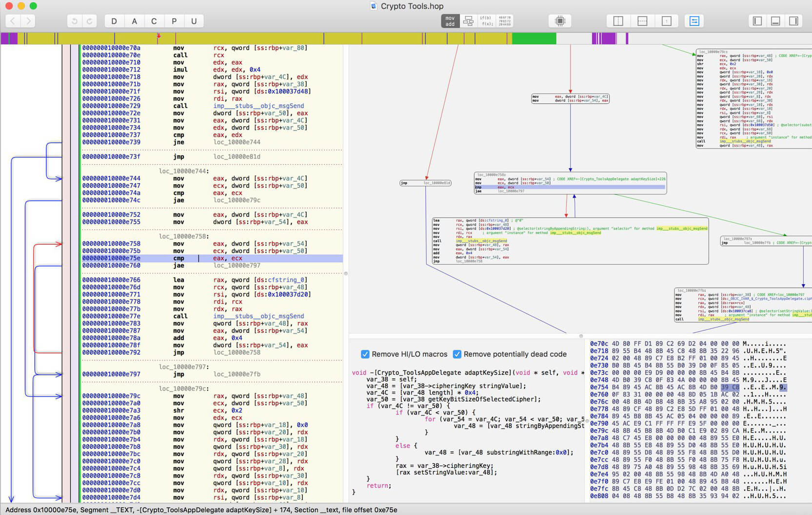Image resolution: width=812 pixels, height=515 pixels.
Task: Split editor with vertical layout icon
Action: pos(618,21)
